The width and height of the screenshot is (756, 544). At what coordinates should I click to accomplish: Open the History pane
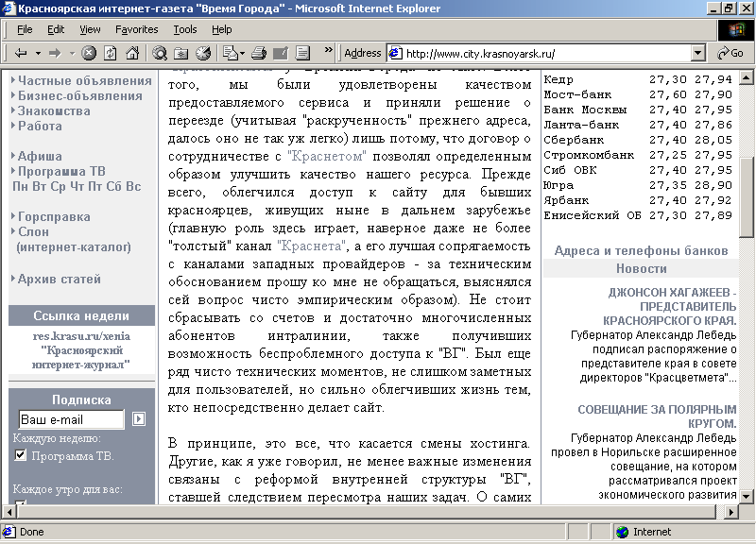(x=203, y=53)
